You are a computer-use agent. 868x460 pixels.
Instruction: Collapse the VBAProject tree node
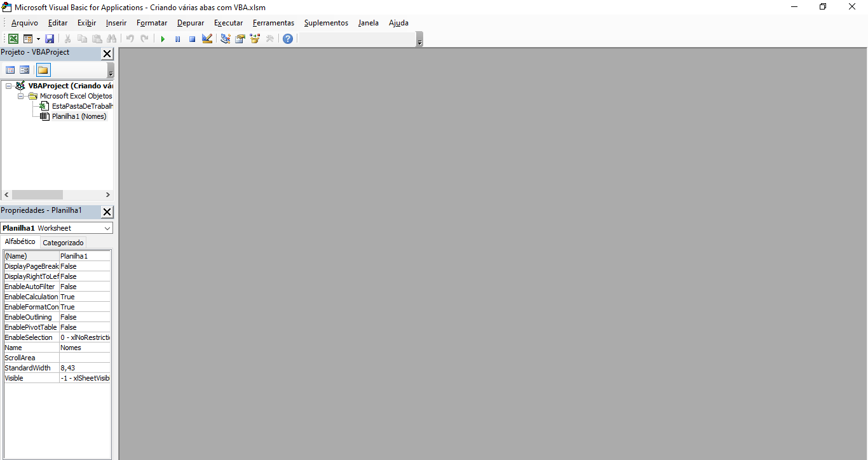pyautogui.click(x=9, y=86)
